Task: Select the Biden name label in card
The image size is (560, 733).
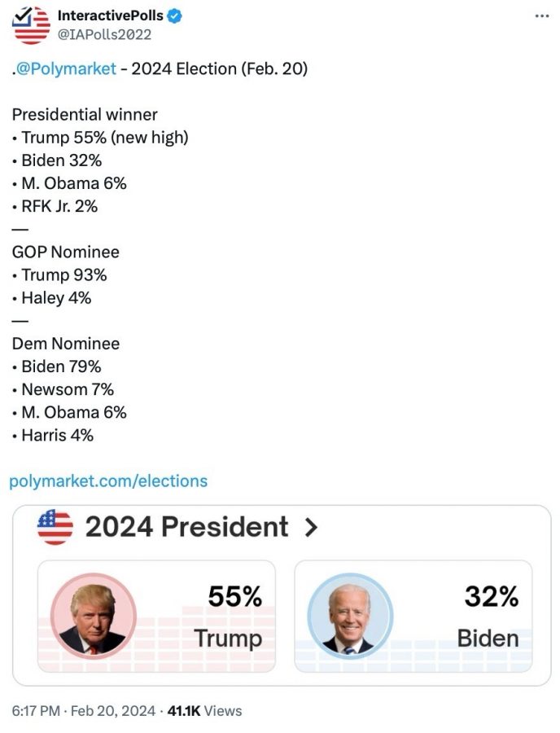Action: 488,637
